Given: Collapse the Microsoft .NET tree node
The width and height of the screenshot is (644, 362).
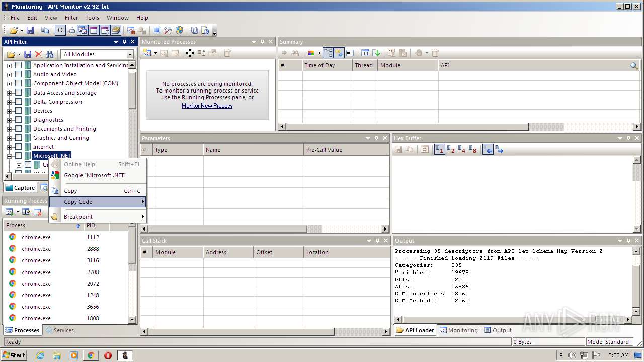Looking at the screenshot, I should [x=9, y=156].
